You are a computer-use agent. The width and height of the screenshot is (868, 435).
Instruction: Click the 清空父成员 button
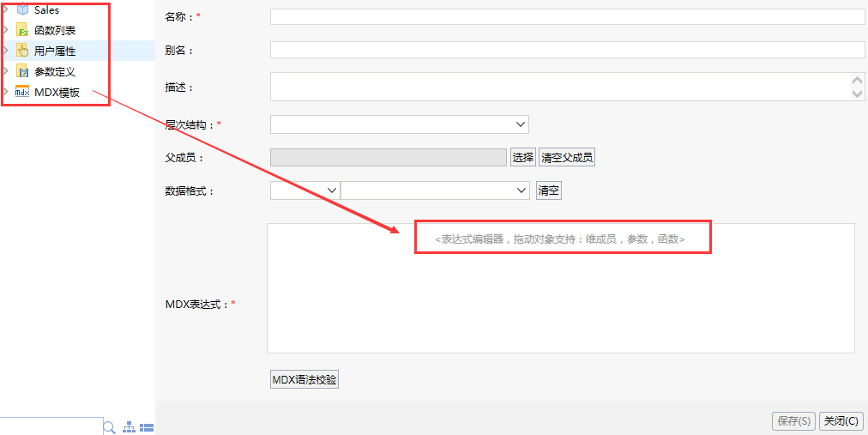tap(567, 157)
